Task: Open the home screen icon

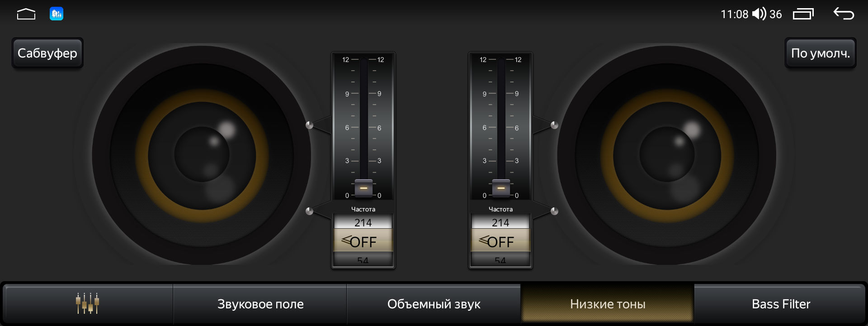Action: click(x=26, y=14)
